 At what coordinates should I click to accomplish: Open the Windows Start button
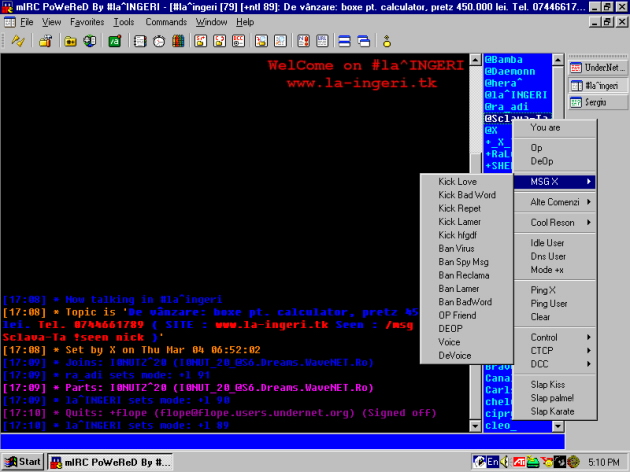(23, 462)
